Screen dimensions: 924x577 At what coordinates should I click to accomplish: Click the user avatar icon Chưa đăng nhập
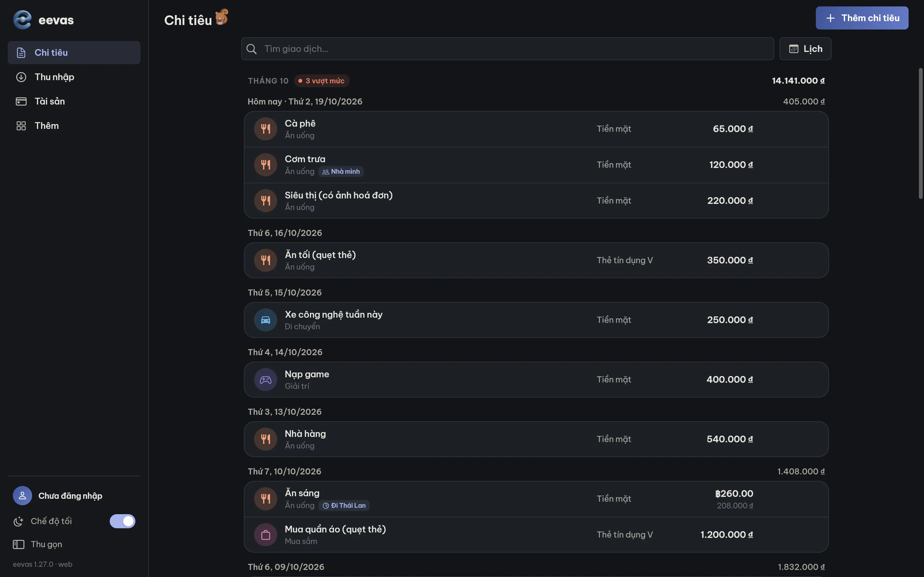pos(22,496)
